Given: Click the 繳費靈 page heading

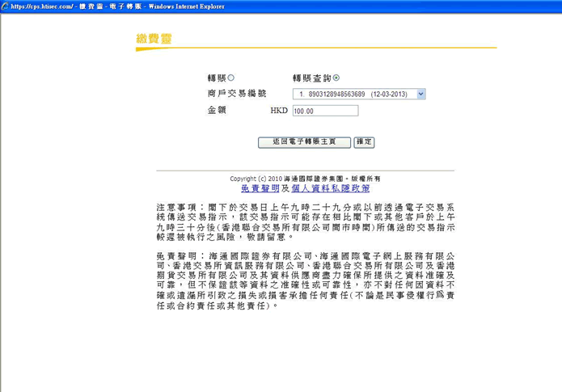Looking at the screenshot, I should [x=154, y=38].
